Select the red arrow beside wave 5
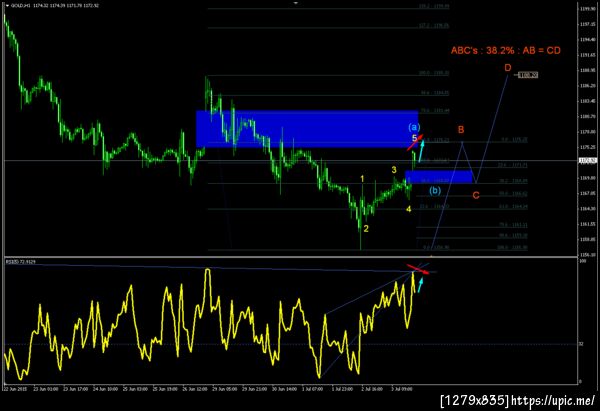The image size is (600, 411). (x=415, y=142)
